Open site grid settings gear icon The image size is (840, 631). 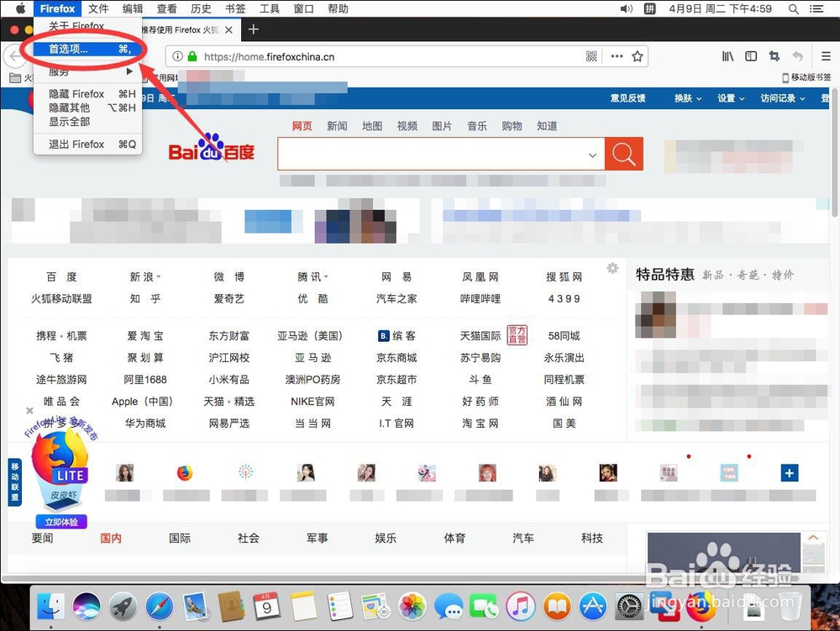tap(612, 268)
